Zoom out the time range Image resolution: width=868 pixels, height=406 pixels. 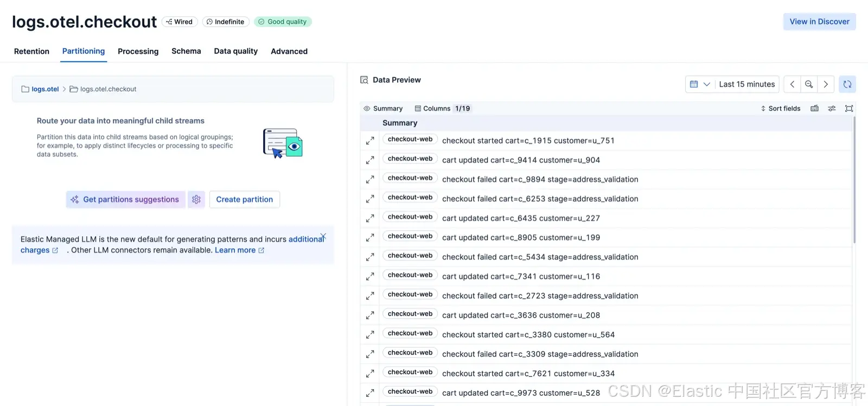click(809, 84)
